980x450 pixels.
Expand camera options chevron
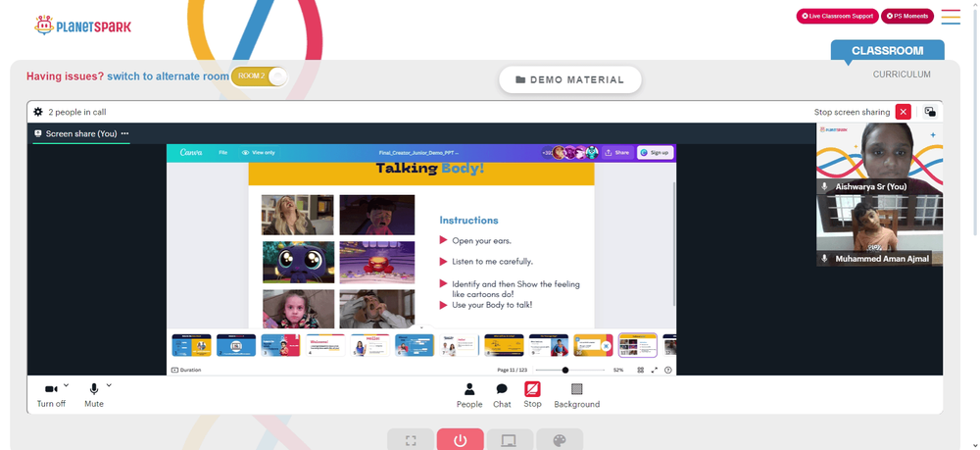pos(67,385)
